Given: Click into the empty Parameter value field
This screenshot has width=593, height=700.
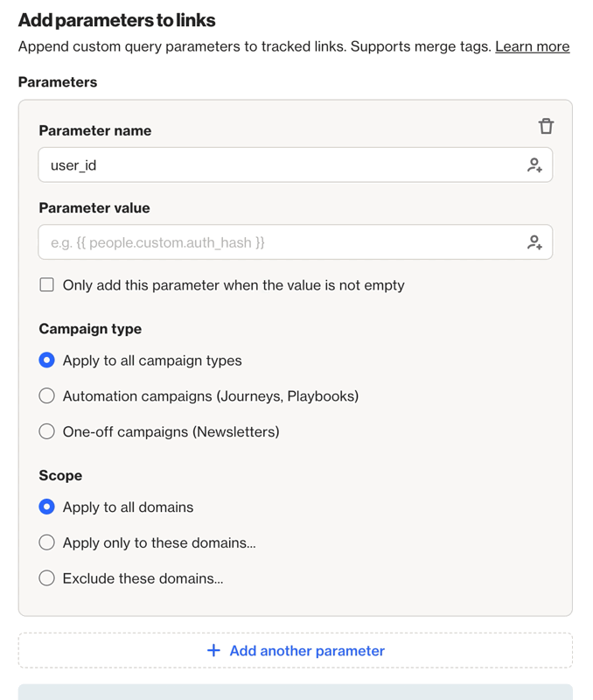Looking at the screenshot, I should coord(280,242).
